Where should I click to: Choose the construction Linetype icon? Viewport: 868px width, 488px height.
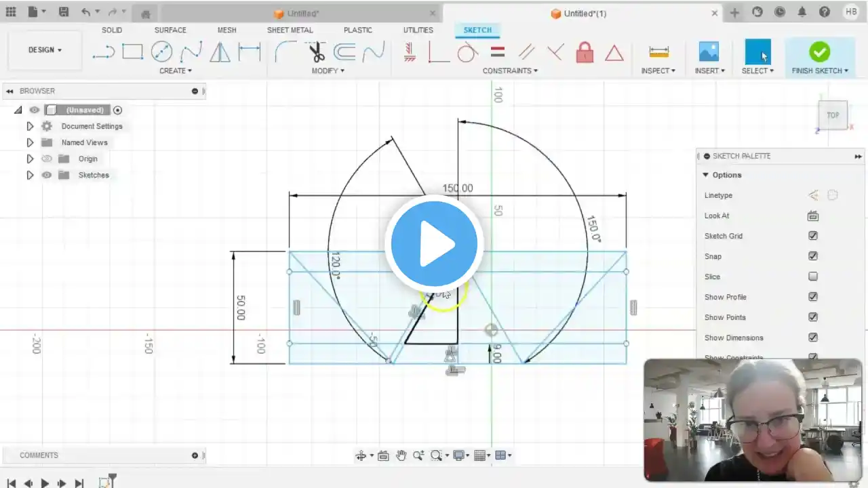pyautogui.click(x=813, y=195)
